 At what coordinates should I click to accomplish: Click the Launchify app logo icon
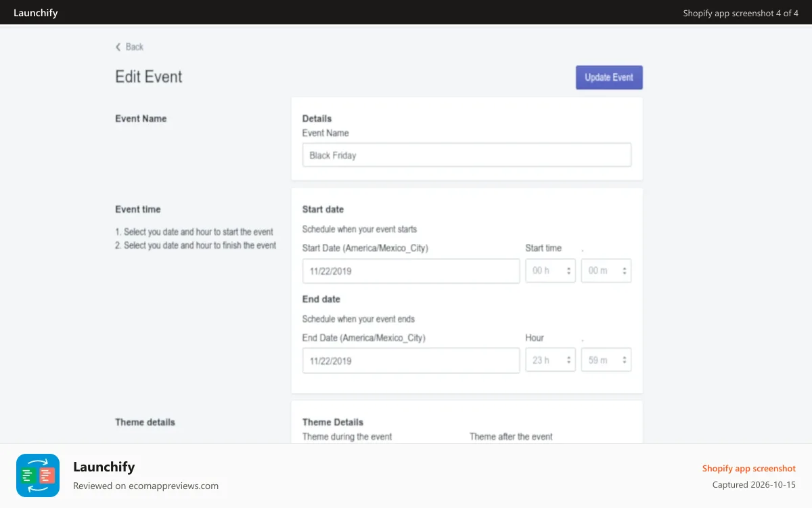(x=38, y=475)
